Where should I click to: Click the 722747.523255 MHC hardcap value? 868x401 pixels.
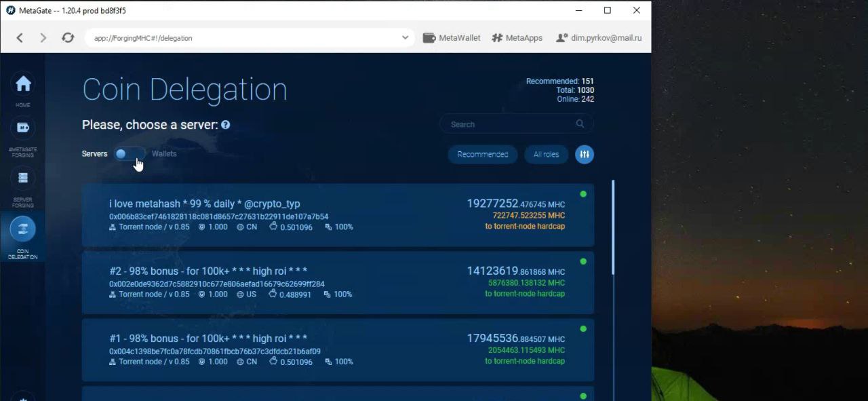(x=528, y=216)
